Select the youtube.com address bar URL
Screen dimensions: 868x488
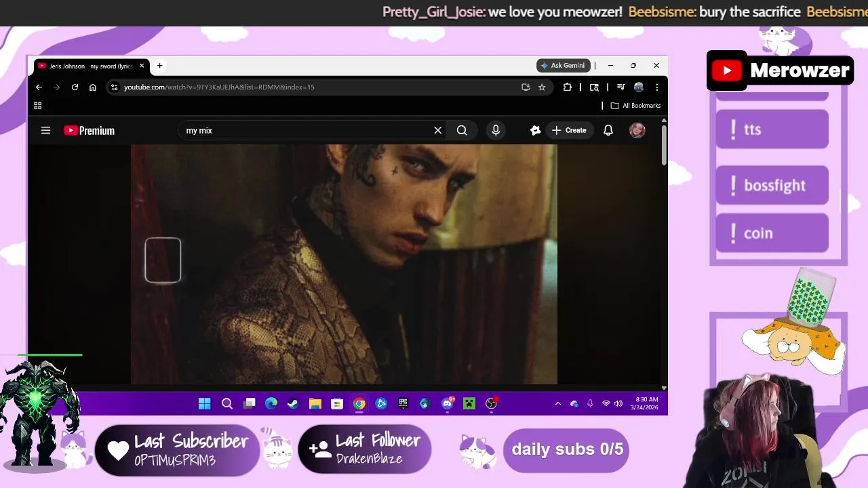219,87
